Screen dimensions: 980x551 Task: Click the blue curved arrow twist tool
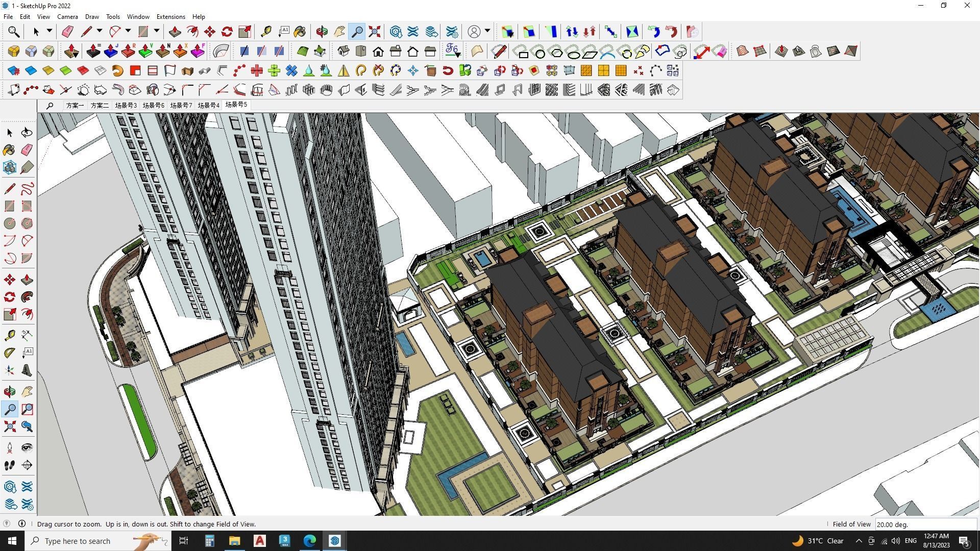[653, 32]
